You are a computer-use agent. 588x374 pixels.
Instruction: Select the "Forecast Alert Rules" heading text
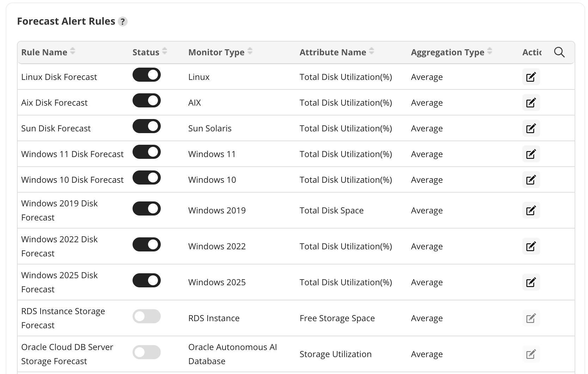point(66,21)
